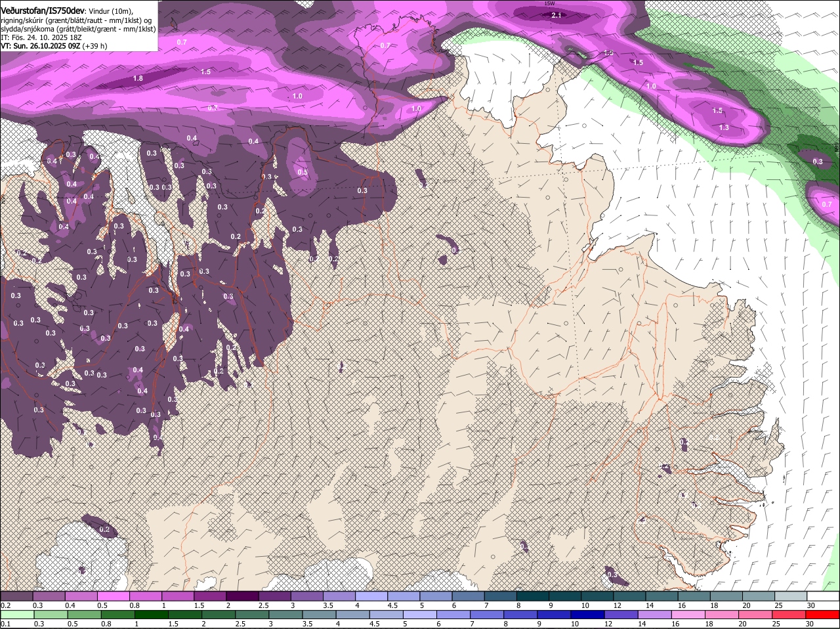Click the 0.5 value inside the map area
This screenshot has width=840, height=629.
[x=303, y=173]
